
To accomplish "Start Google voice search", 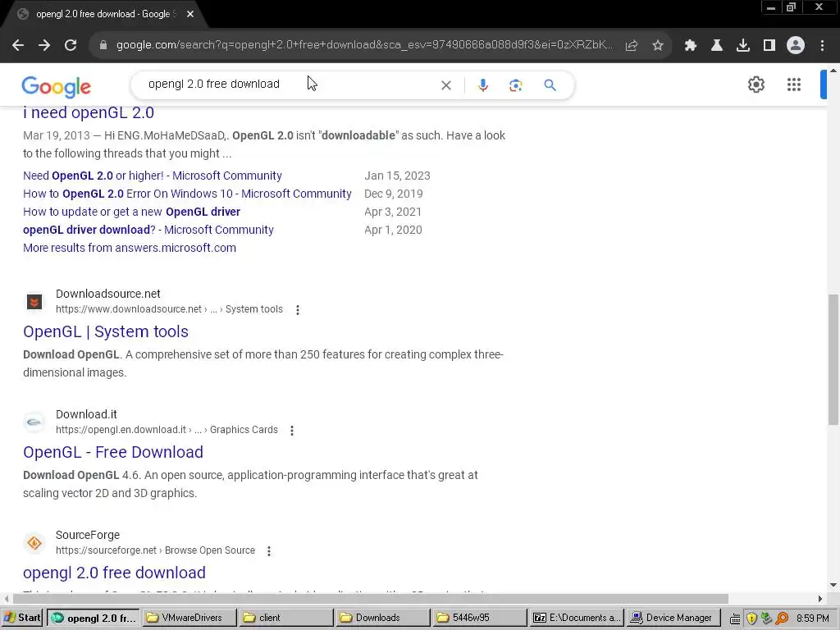I will pos(482,85).
